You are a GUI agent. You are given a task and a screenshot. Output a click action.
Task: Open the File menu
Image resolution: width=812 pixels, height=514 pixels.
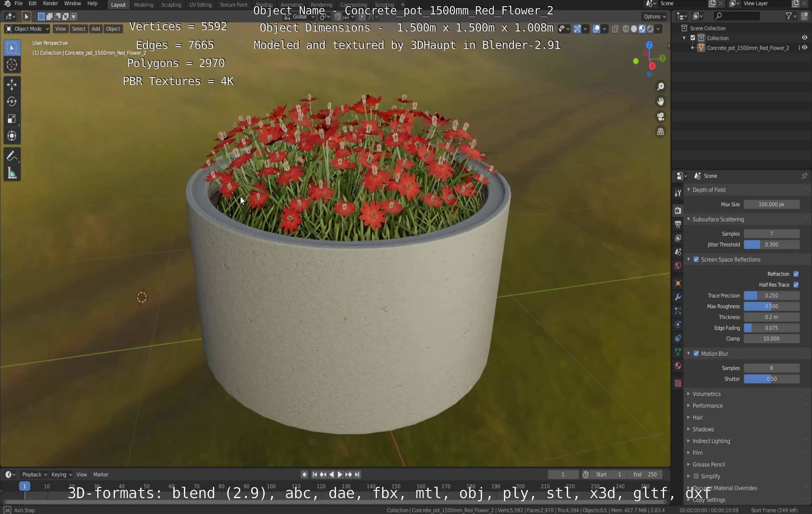click(x=19, y=3)
